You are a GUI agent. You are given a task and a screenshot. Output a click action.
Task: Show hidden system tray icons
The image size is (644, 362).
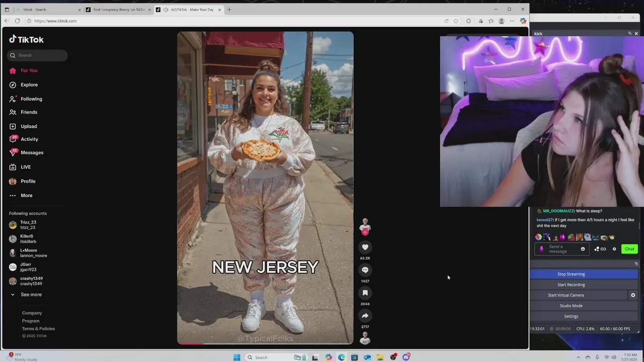coord(578,357)
